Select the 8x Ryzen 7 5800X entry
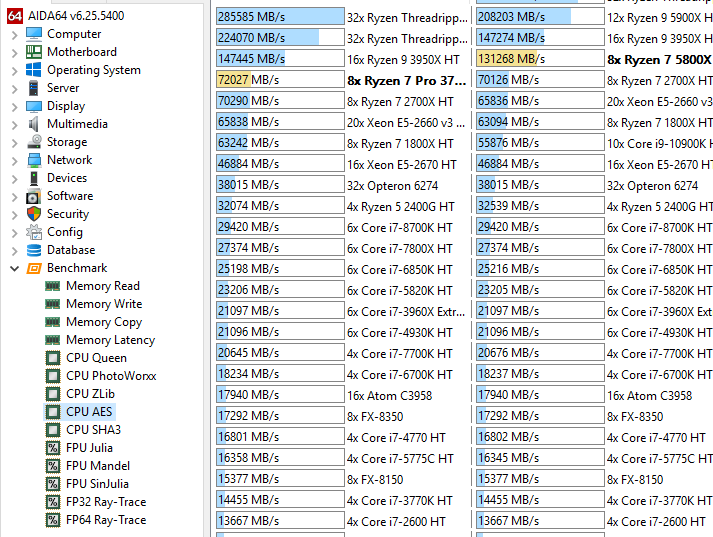This screenshot has height=537, width=713. pyautogui.click(x=659, y=60)
